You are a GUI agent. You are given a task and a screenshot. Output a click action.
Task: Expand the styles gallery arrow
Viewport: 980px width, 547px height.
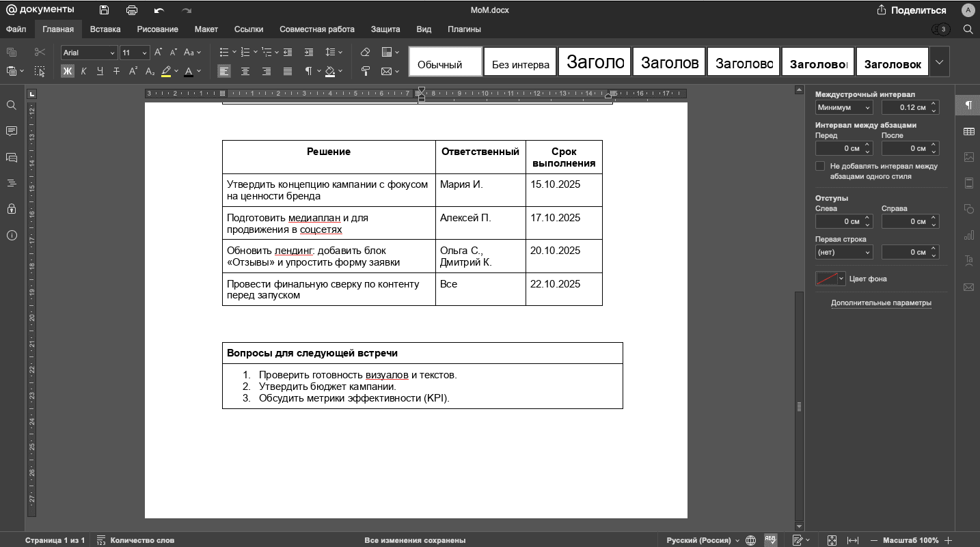pos(939,61)
